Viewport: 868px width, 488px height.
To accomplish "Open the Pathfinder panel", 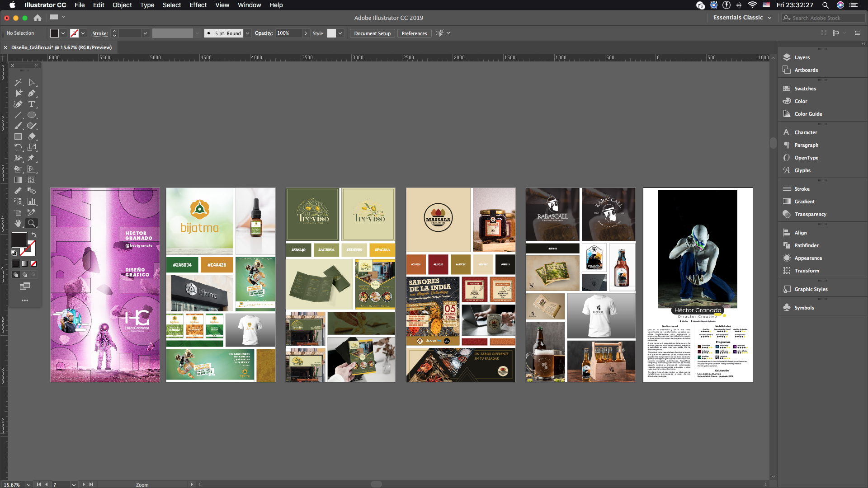I will 807,245.
